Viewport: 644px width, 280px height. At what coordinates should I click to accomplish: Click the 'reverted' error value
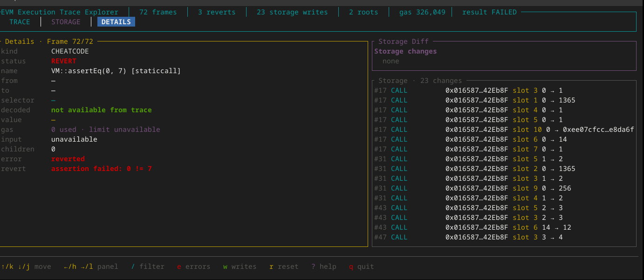click(68, 159)
